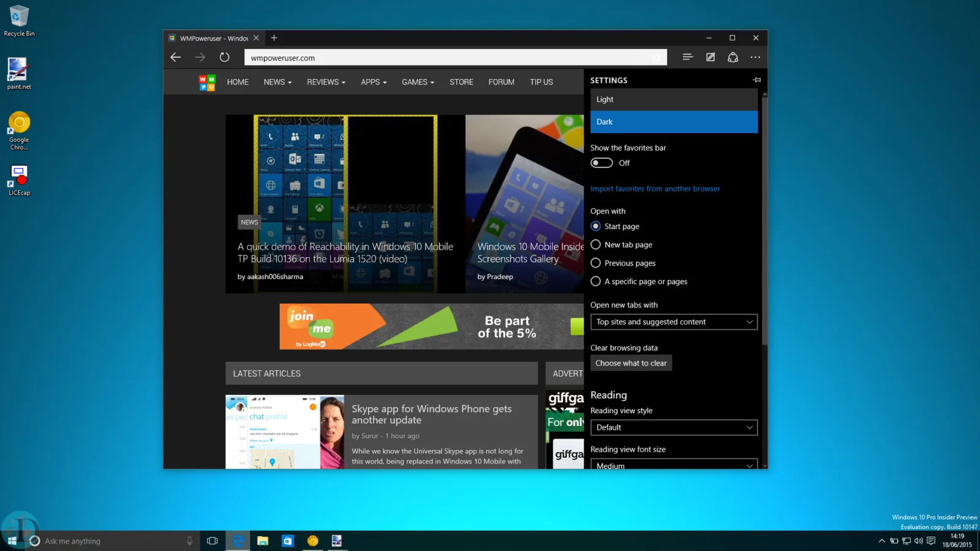
Task: Toggle the Show the favorites bar switch
Action: click(601, 163)
